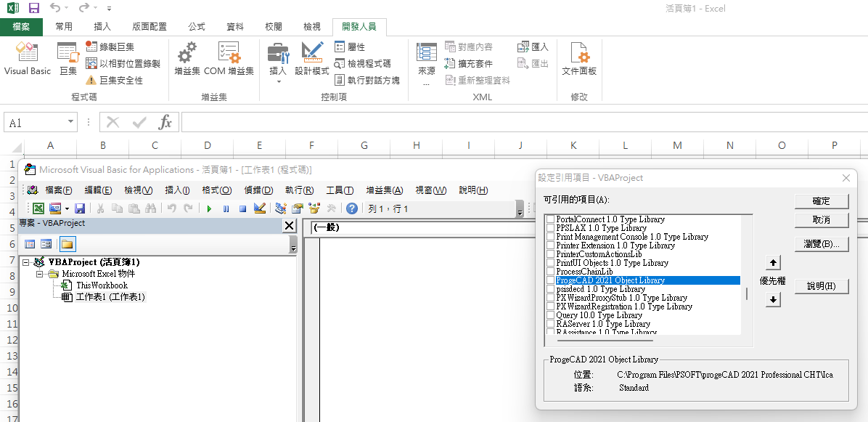Select ThisWorkbook in project tree
Viewport: 868px width, 422px height.
102,285
